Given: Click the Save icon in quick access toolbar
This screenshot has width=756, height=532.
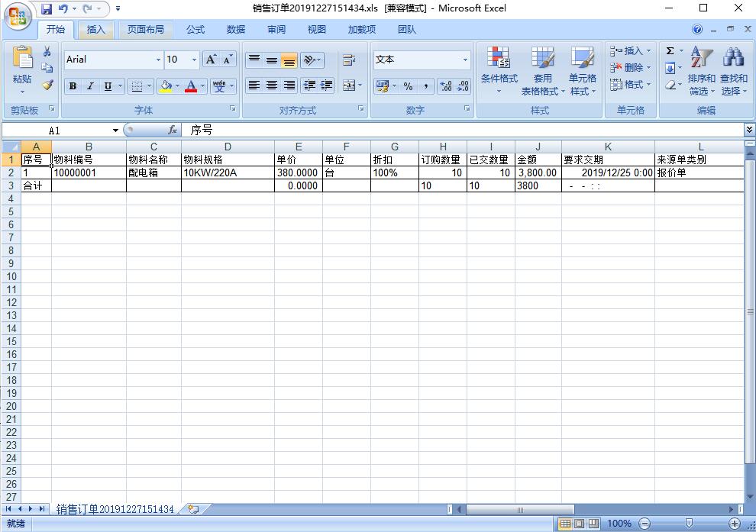Looking at the screenshot, I should pos(47,9).
